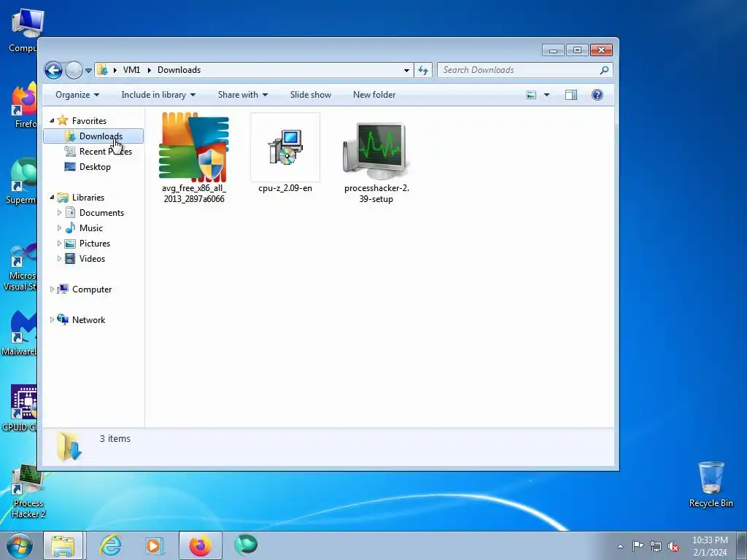The width and height of the screenshot is (747, 560).
Task: Start the Slide show
Action: [x=311, y=95]
